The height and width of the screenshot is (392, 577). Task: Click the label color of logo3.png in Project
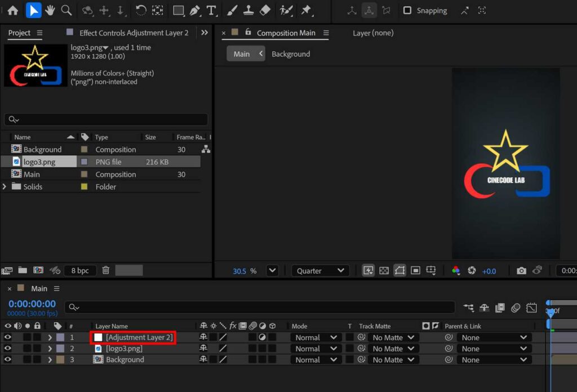(x=85, y=162)
